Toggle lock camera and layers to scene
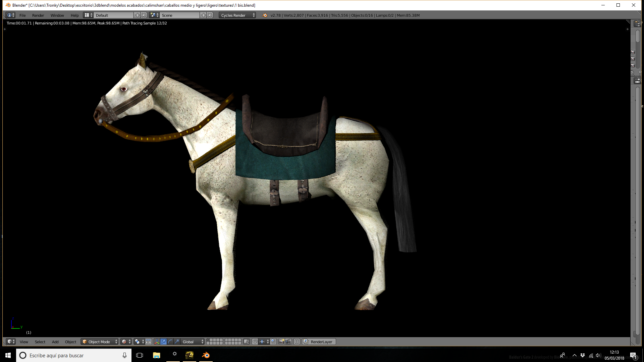Screen dimensions: 644x362 247,342
